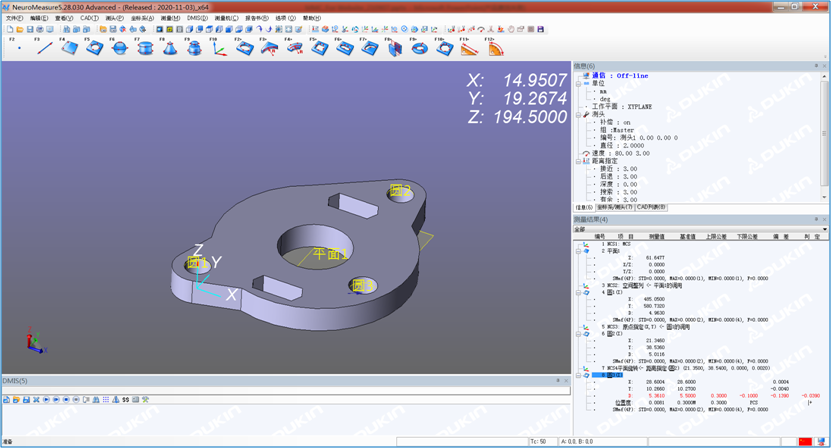
Task: Select the F2 point measurement tool
Action: (19, 47)
